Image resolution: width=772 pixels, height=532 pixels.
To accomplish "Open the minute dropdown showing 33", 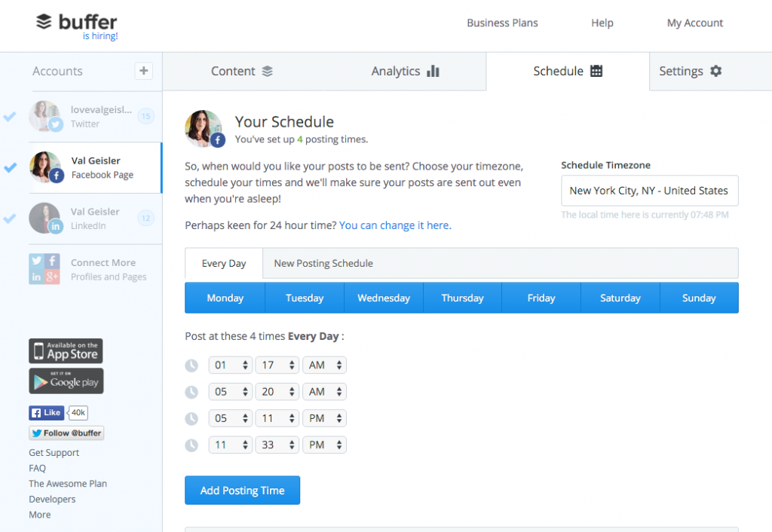I will (277, 445).
